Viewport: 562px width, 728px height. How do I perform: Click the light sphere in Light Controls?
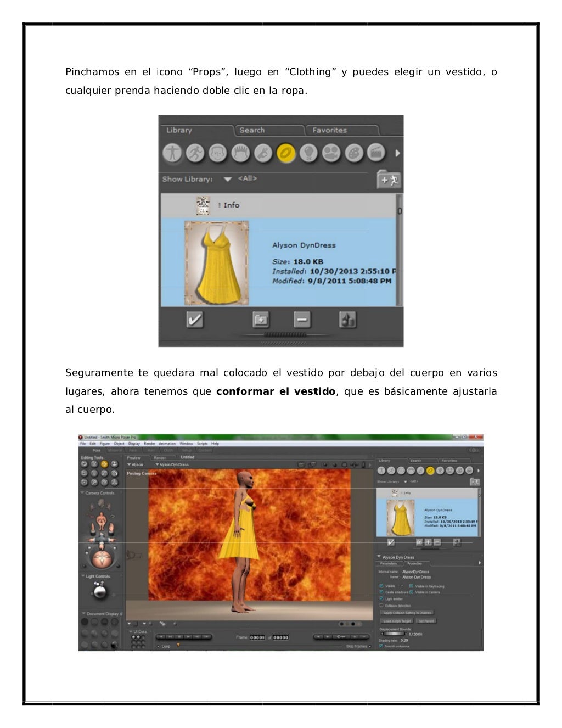pyautogui.click(x=100, y=592)
